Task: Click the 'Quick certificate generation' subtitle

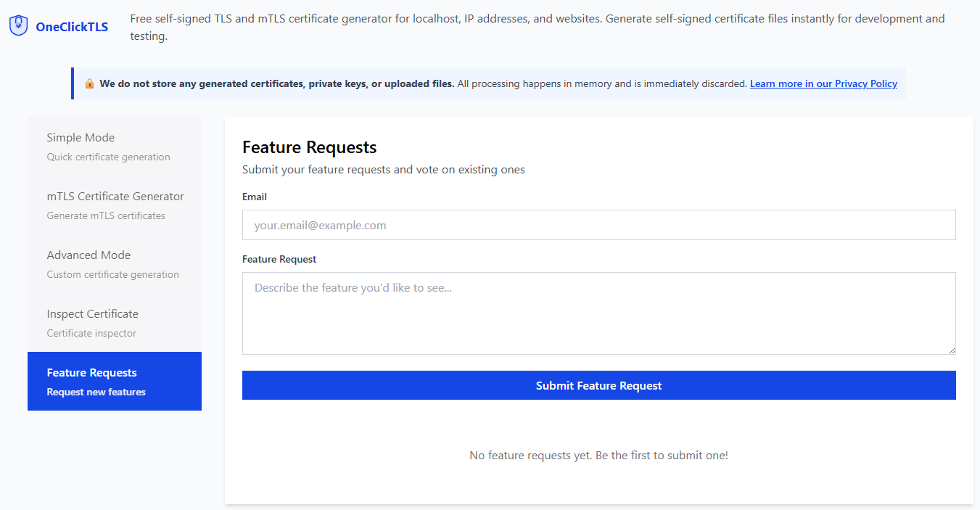Action: [x=108, y=157]
